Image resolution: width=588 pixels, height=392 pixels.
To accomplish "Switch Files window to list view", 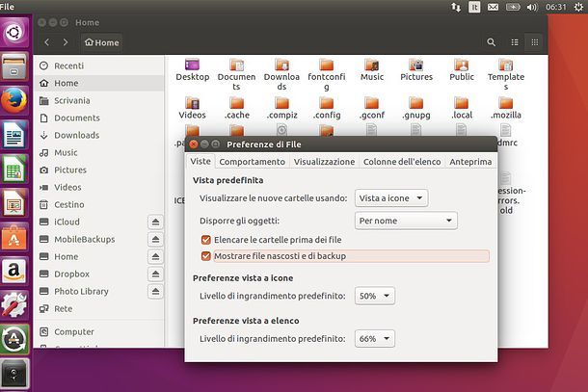I will (x=515, y=42).
